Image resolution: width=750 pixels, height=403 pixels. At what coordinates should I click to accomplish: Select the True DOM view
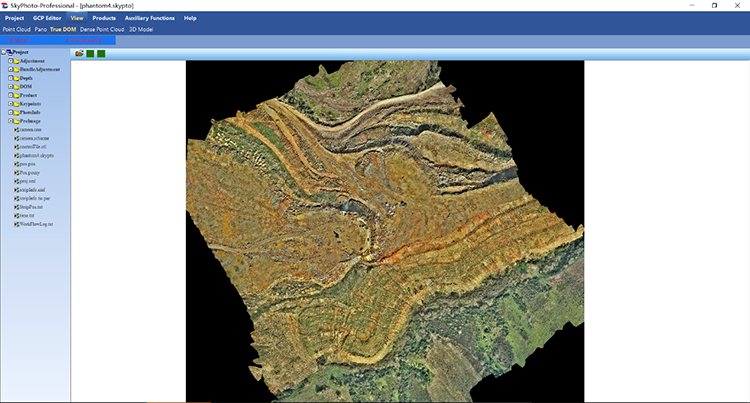(x=63, y=30)
